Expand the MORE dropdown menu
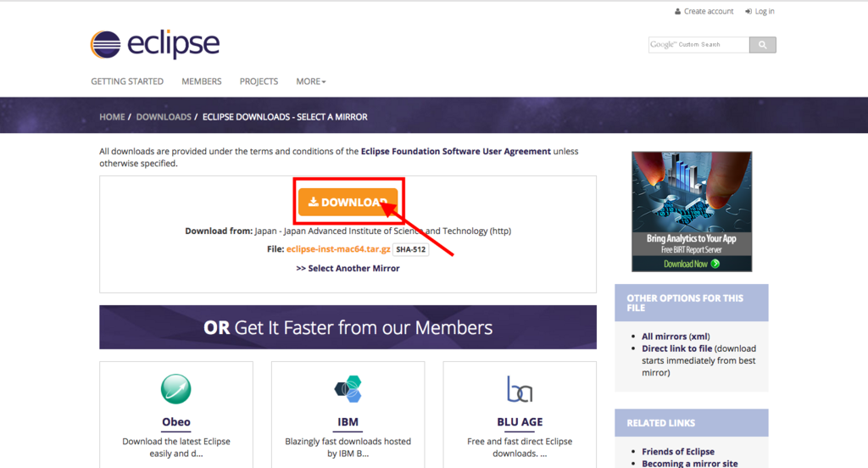This screenshot has width=868, height=468. tap(310, 81)
